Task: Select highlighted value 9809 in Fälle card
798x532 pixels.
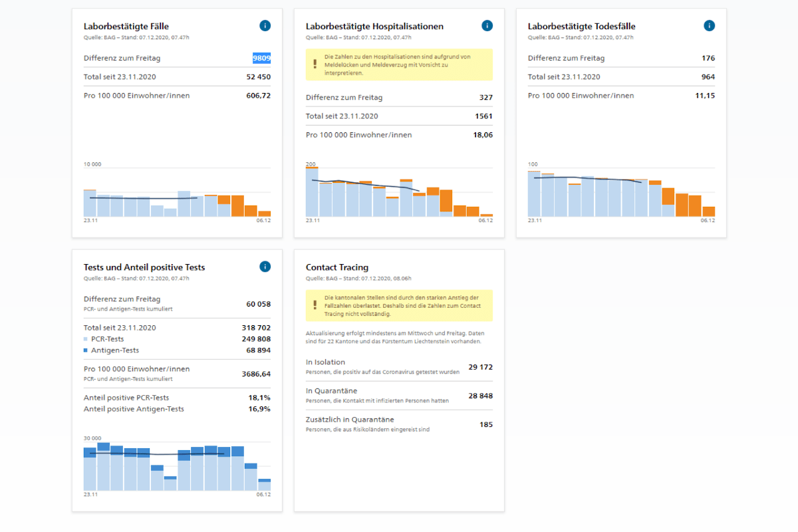Action: click(x=261, y=58)
